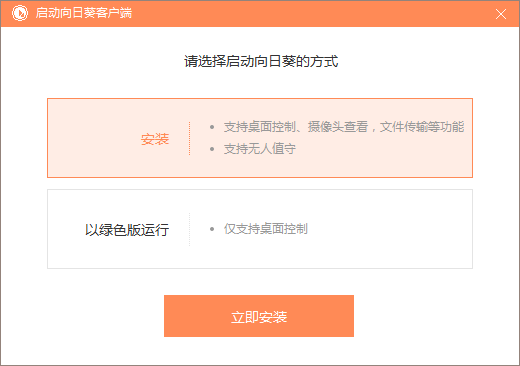Click the 支持无人值守 feature line
This screenshot has height=366, width=520.
click(260, 149)
